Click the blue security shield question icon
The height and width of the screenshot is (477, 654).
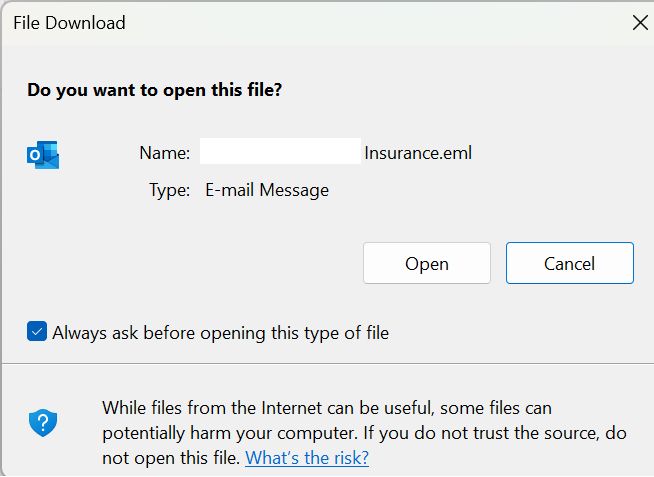(x=43, y=422)
